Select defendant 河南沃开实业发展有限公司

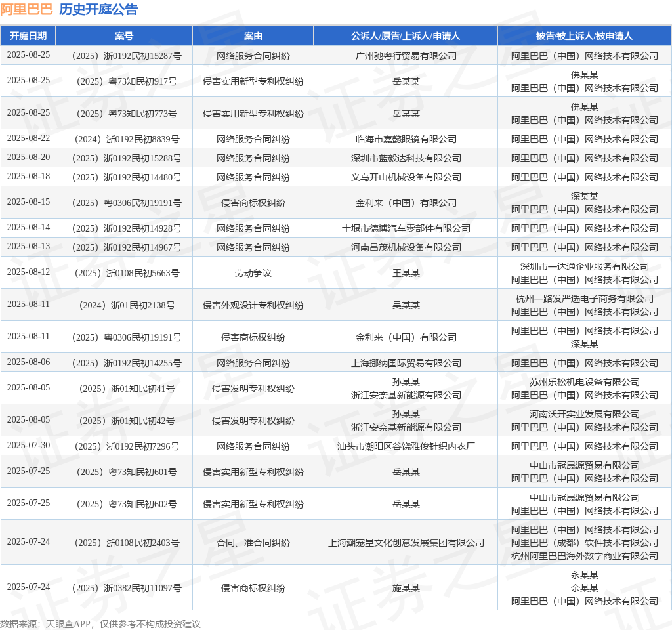(584, 414)
